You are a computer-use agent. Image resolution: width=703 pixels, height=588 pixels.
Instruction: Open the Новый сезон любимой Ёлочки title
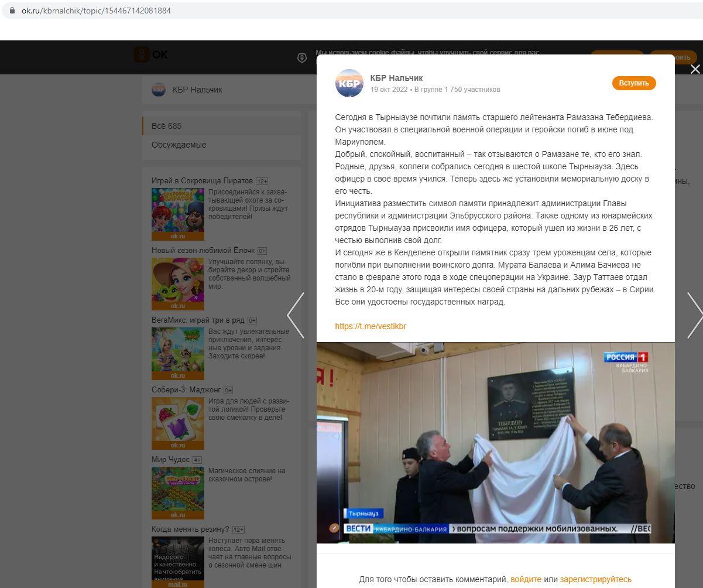pos(203,250)
